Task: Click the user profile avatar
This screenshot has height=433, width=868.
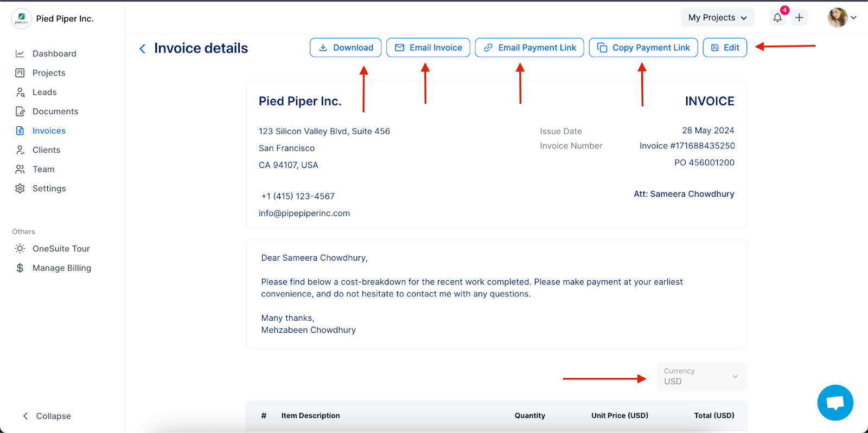Action: pyautogui.click(x=838, y=17)
